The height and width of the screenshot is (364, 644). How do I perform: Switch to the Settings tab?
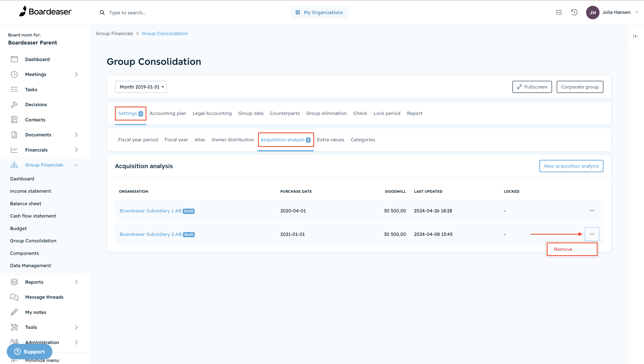[x=131, y=114]
